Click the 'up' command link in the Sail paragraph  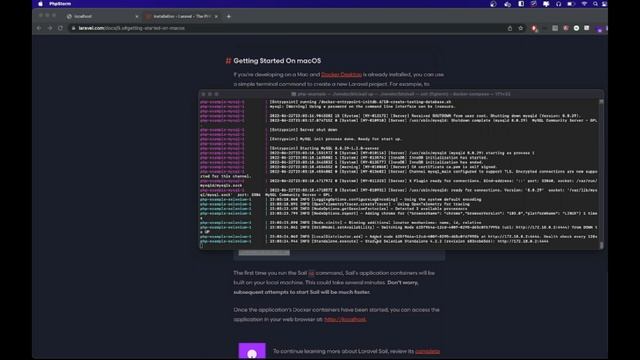pyautogui.click(x=311, y=273)
